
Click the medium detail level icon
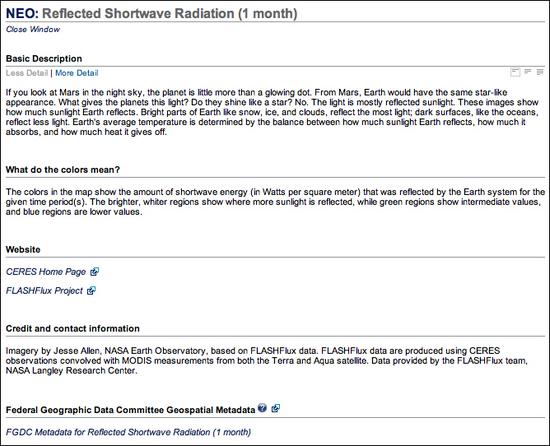pos(528,72)
